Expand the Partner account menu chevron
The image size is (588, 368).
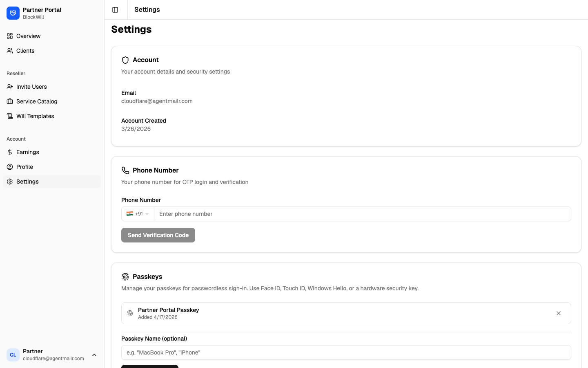pos(94,355)
